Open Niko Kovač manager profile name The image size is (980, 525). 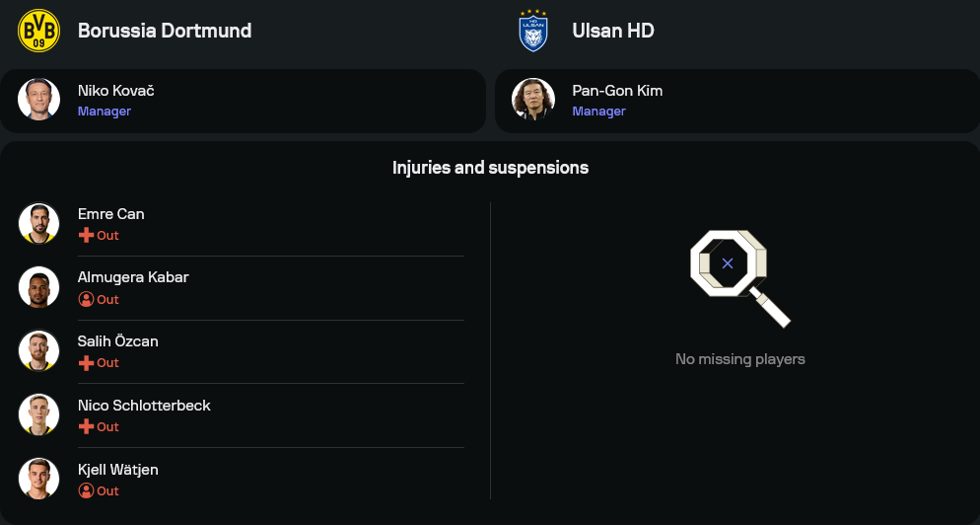click(x=116, y=91)
